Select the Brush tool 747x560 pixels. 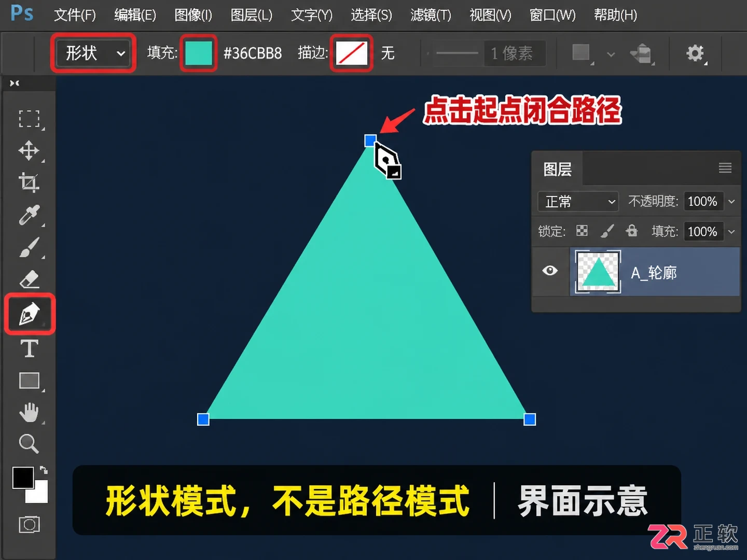29,247
